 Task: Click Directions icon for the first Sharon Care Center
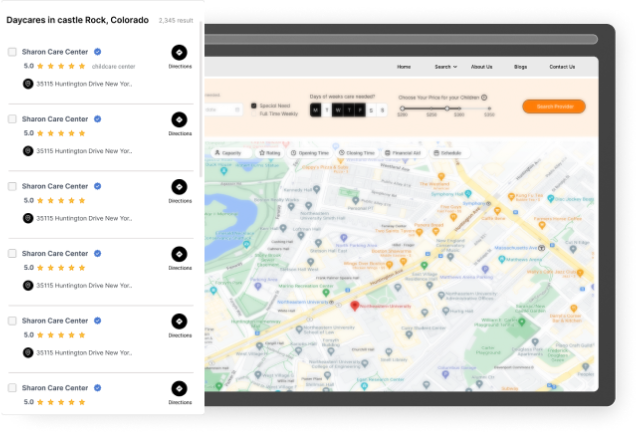pyautogui.click(x=179, y=52)
